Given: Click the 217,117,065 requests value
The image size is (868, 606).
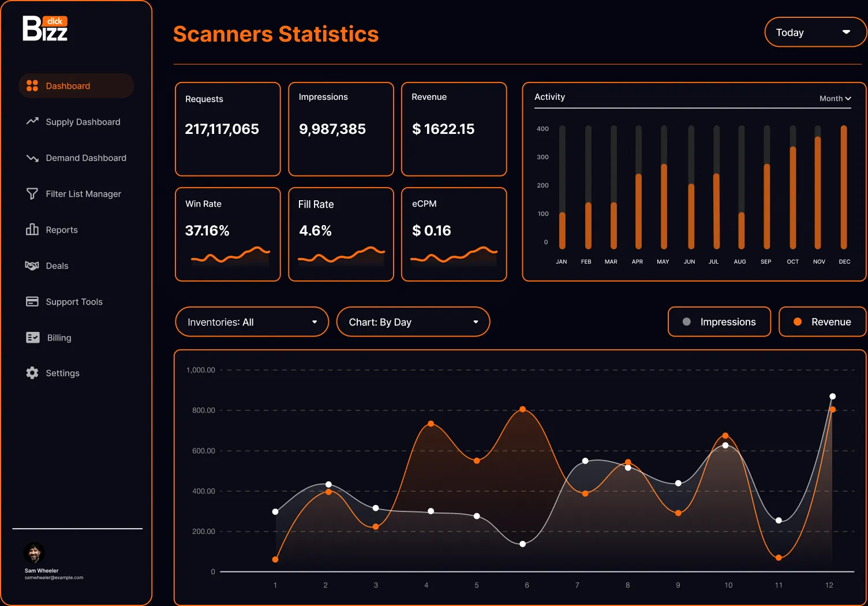Looking at the screenshot, I should [x=222, y=129].
